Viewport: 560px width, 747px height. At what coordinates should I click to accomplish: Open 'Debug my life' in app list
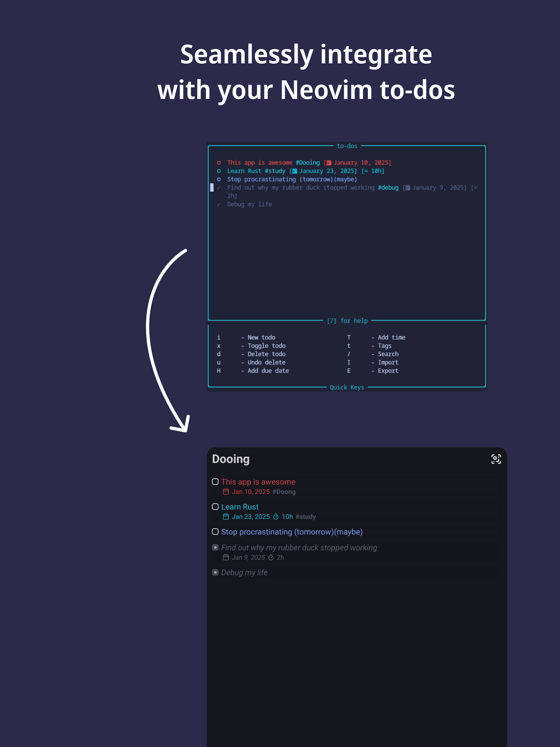point(244,572)
